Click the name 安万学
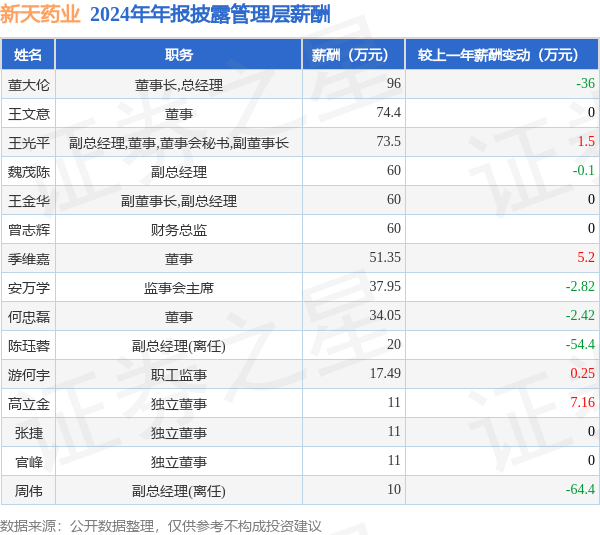600x535 pixels. tap(29, 288)
